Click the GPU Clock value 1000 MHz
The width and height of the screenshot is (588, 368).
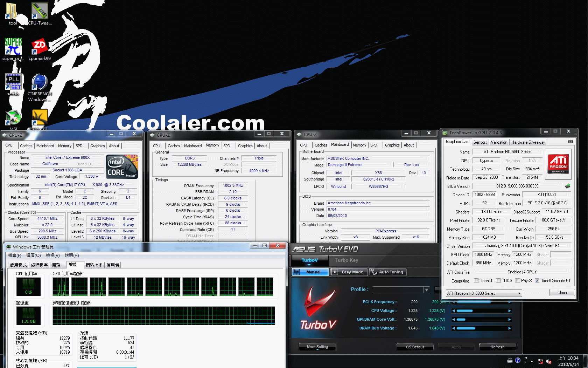pyautogui.click(x=483, y=254)
